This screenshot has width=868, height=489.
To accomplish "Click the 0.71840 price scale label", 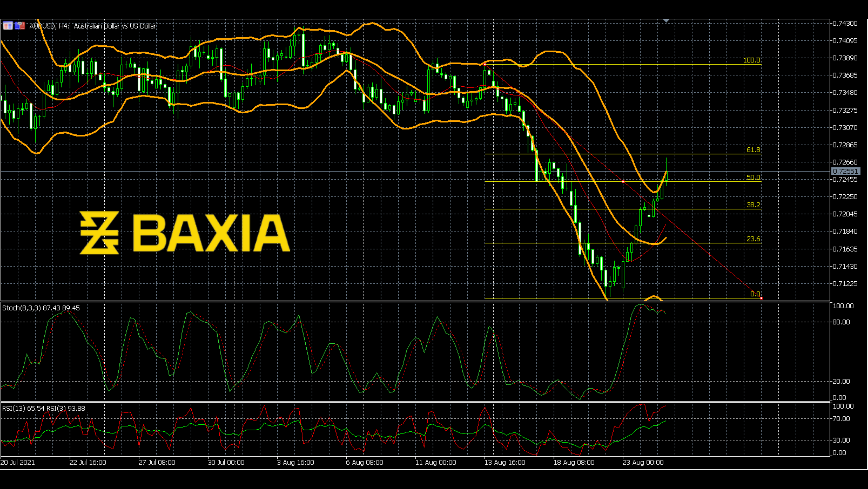I will (845, 231).
